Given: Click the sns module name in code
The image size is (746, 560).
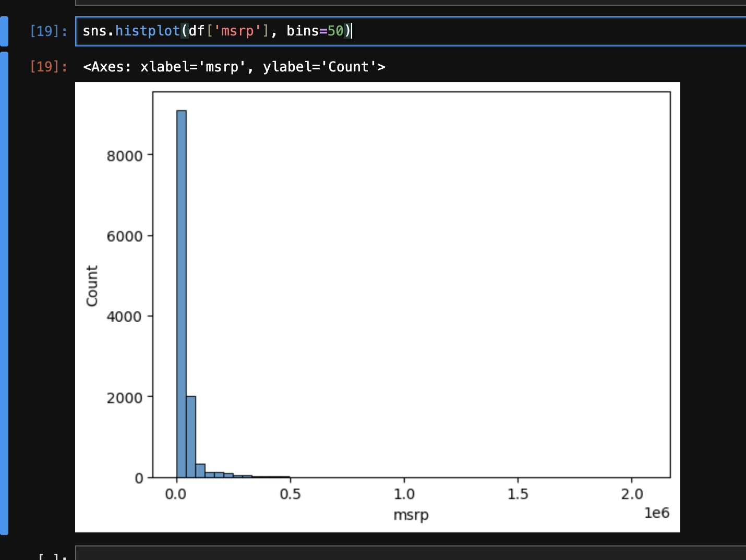Looking at the screenshot, I should coord(94,31).
